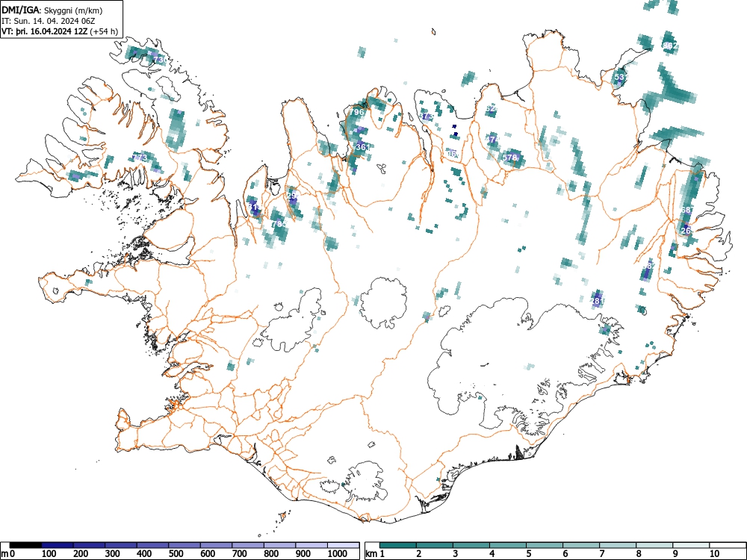Click the '281' visibility value on the map

point(598,301)
